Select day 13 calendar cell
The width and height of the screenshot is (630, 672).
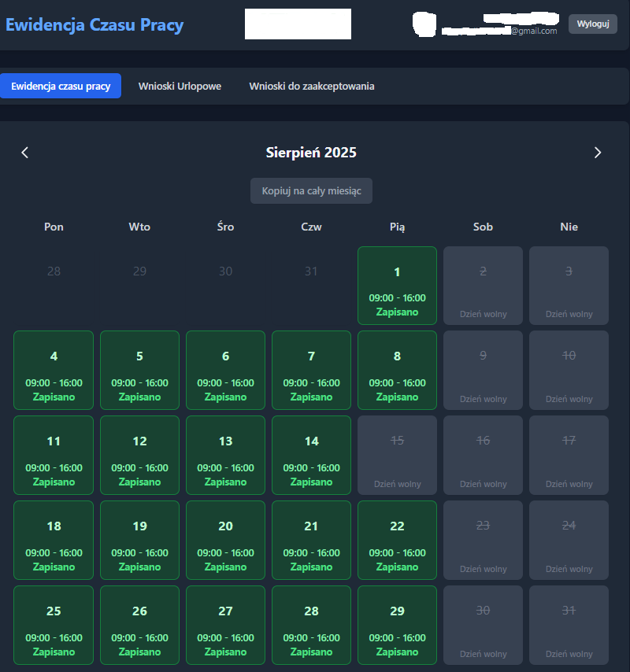225,455
